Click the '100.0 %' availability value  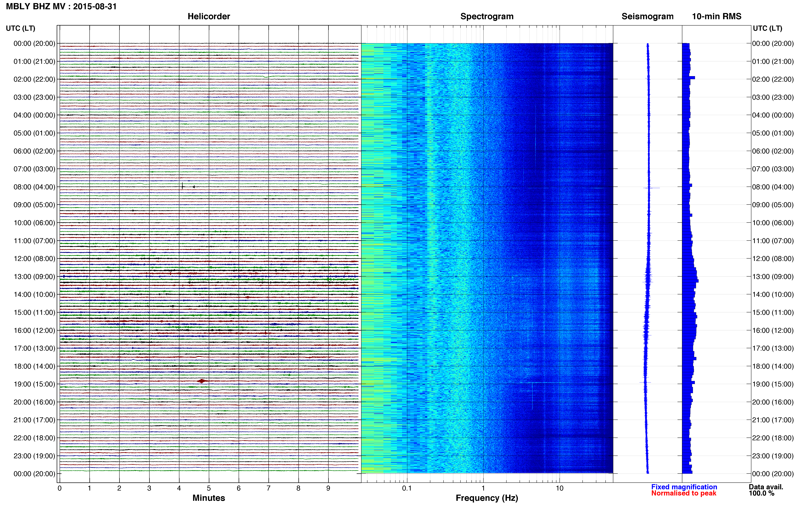pos(762,493)
